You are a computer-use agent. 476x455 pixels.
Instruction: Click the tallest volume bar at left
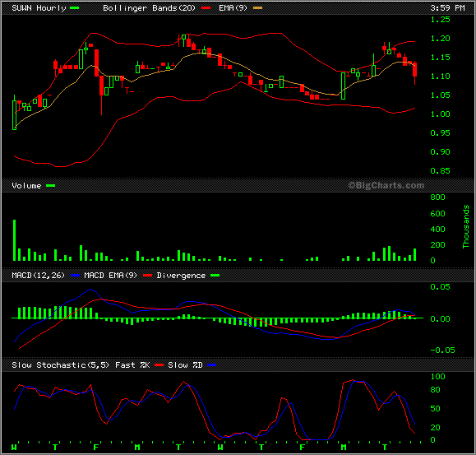[x=14, y=240]
